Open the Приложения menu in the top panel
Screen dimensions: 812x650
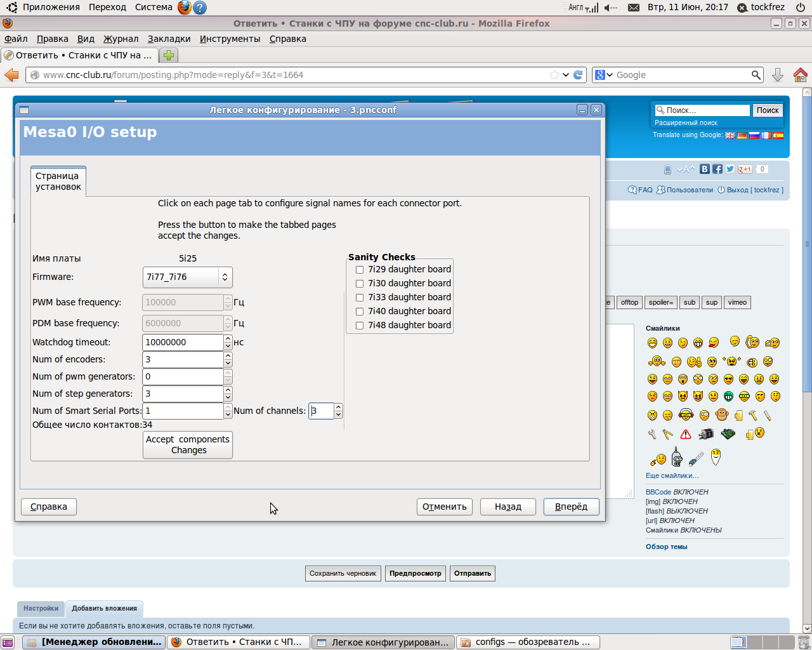coord(51,7)
